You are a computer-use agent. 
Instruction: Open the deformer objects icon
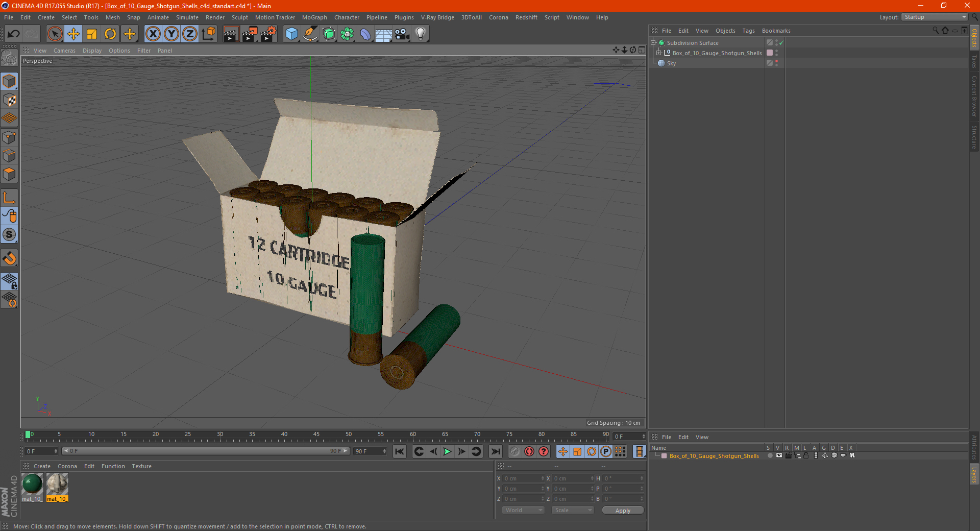(365, 34)
